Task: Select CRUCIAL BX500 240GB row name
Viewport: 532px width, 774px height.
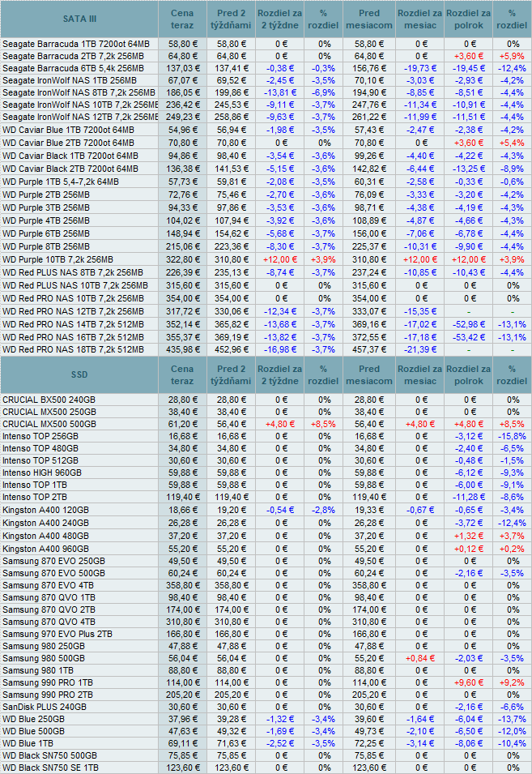Action: pyautogui.click(x=49, y=400)
